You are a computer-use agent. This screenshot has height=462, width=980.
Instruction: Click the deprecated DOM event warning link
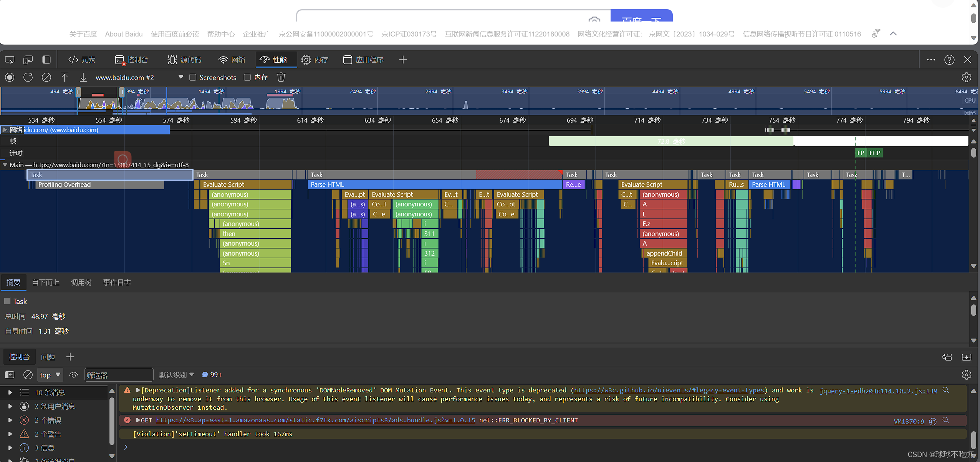(x=669, y=391)
